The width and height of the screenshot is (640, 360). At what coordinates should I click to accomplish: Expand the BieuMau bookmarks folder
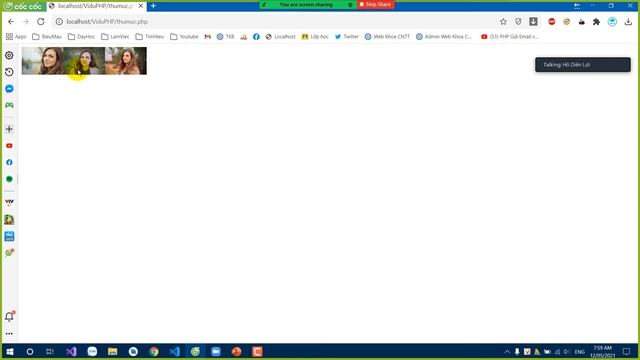tap(47, 36)
